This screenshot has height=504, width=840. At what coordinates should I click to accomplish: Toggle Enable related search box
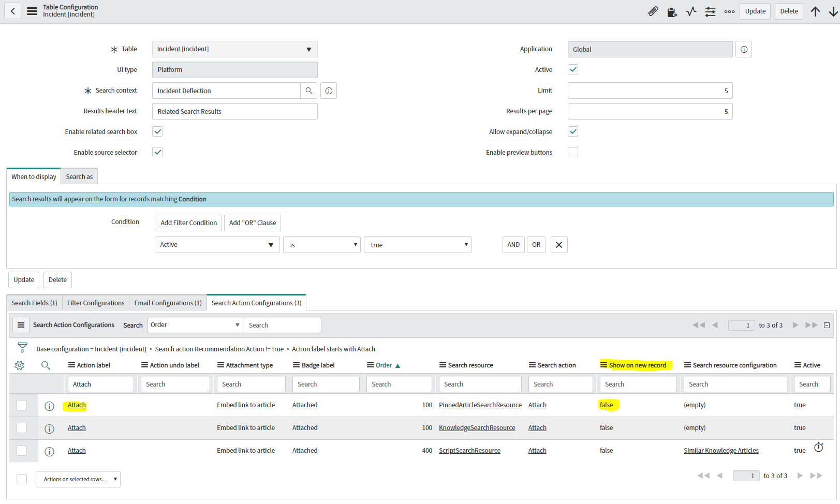pyautogui.click(x=157, y=131)
